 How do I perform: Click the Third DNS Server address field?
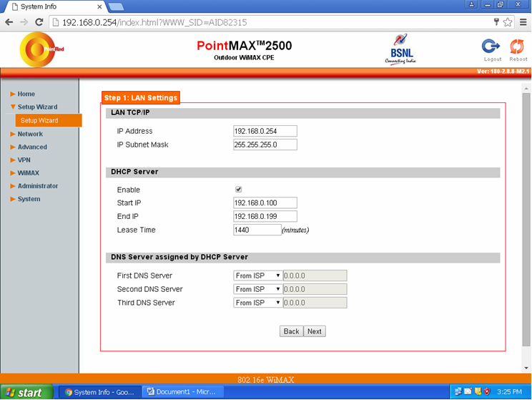coord(315,303)
